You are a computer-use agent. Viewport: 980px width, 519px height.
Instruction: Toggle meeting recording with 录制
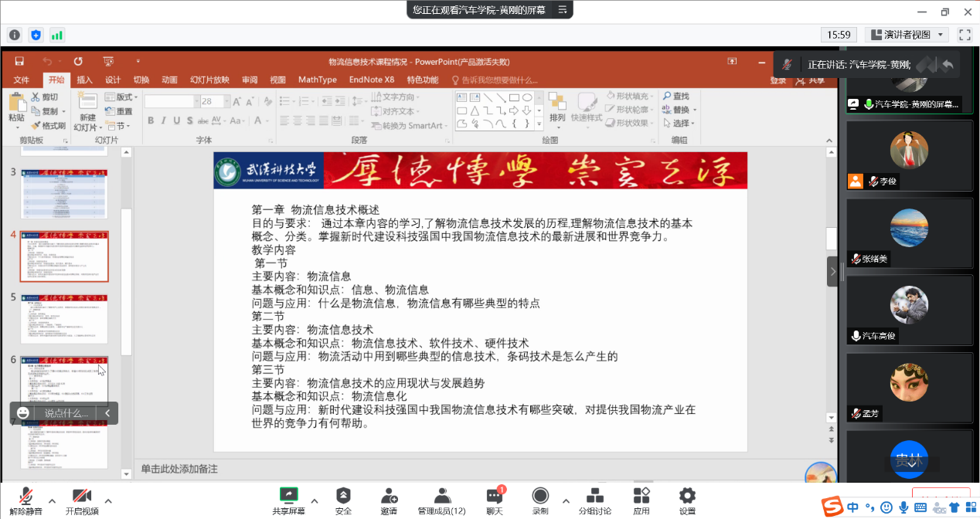pyautogui.click(x=540, y=500)
